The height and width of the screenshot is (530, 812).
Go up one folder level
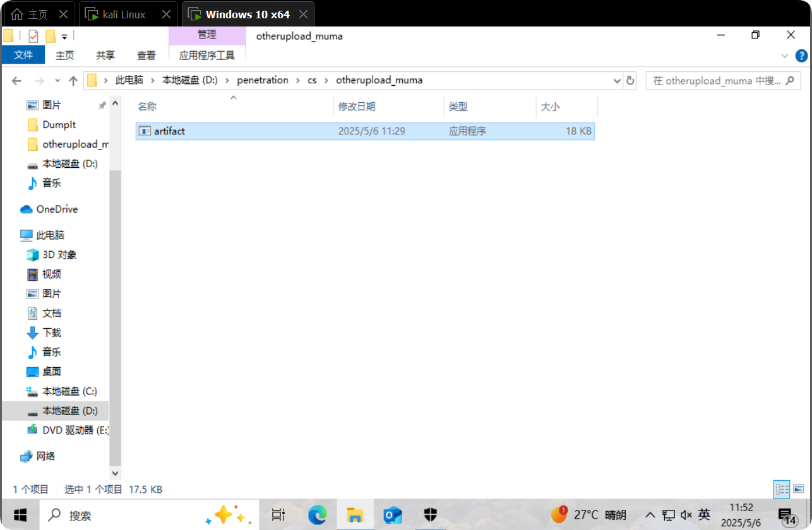(x=73, y=81)
